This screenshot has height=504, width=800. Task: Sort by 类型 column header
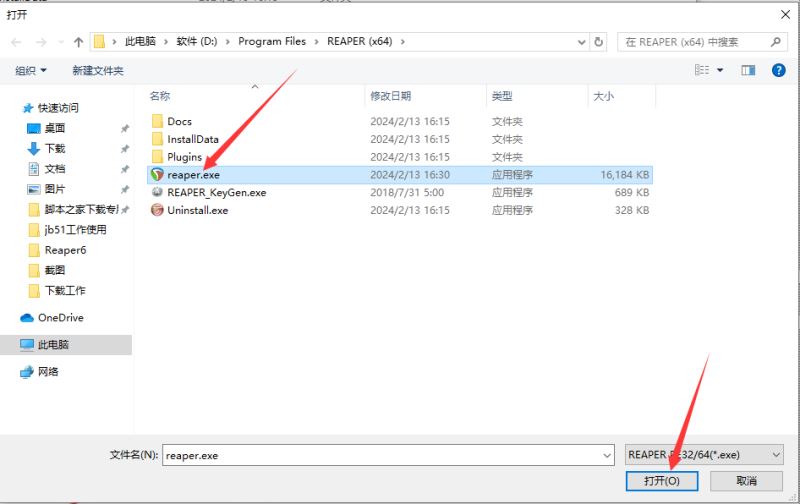tap(502, 96)
